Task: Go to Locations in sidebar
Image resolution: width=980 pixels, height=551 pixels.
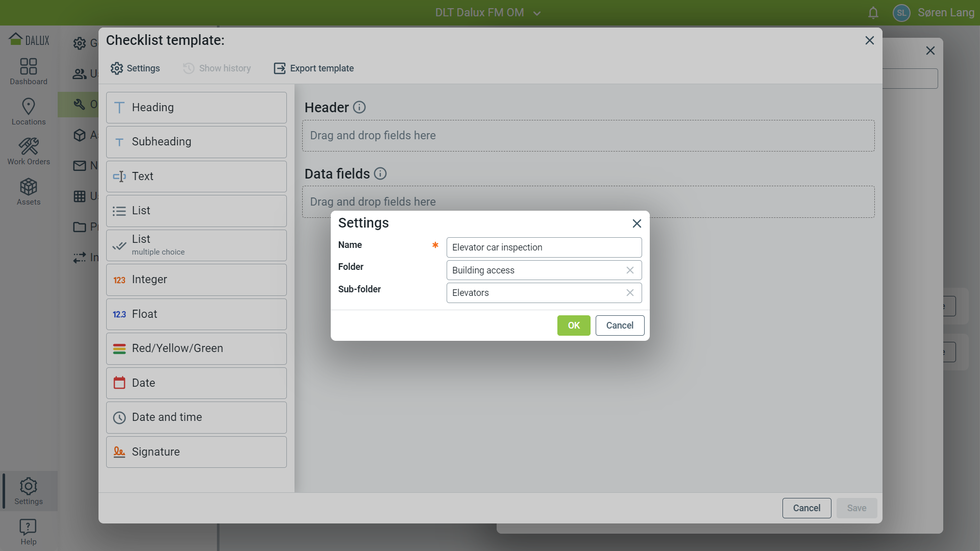Action: [x=29, y=111]
